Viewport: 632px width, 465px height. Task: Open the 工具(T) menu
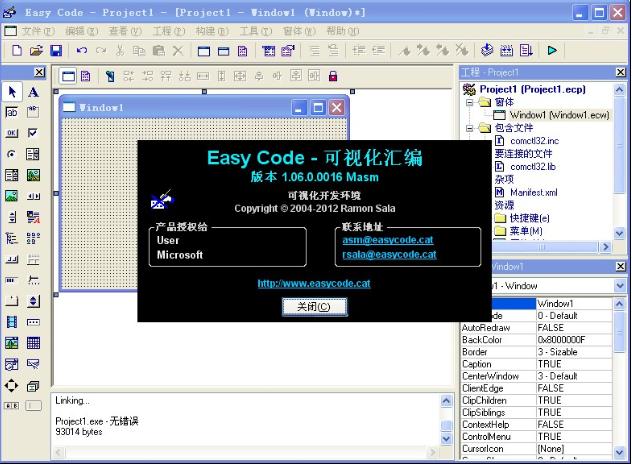click(256, 31)
